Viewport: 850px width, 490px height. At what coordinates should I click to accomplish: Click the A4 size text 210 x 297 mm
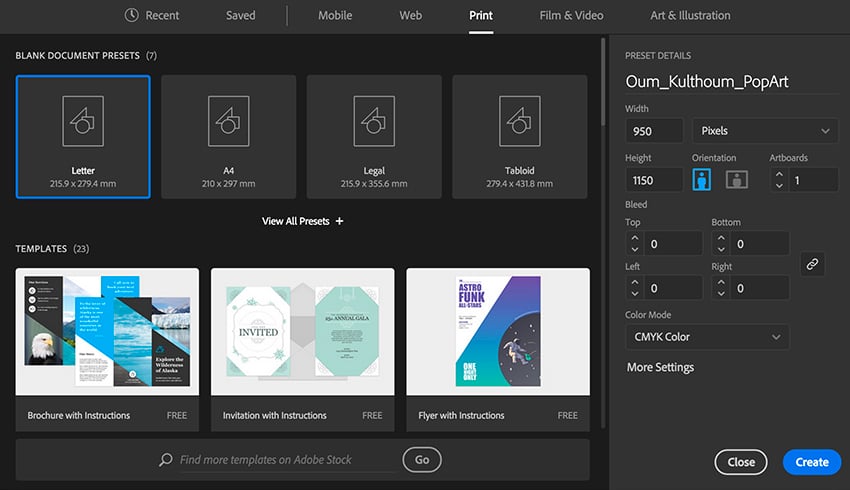tap(229, 184)
